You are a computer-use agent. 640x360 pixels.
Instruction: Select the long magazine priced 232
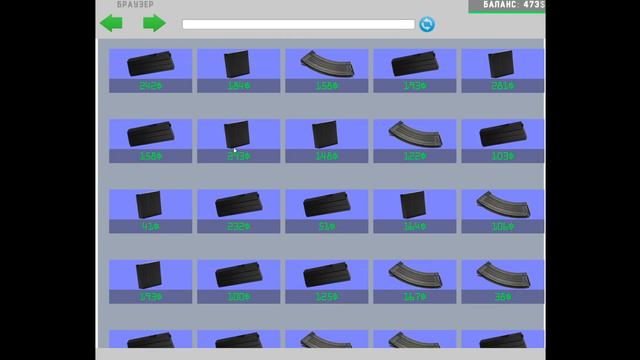tap(238, 211)
